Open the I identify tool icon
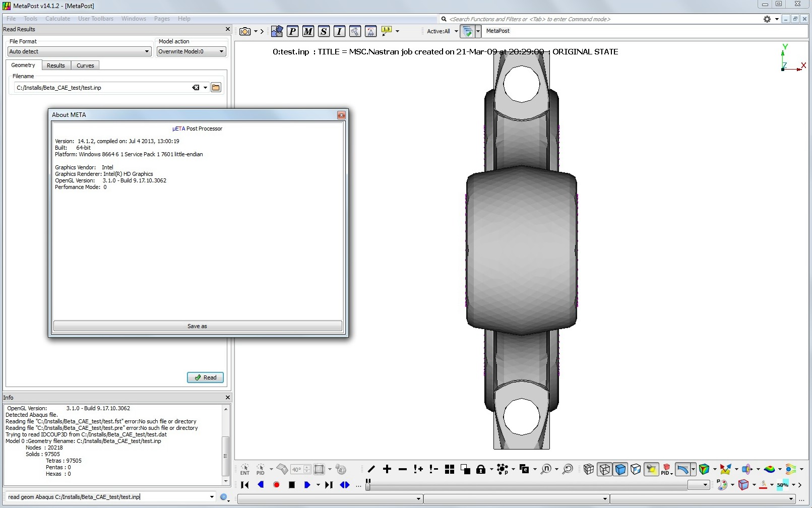This screenshot has width=812, height=508. click(x=339, y=31)
